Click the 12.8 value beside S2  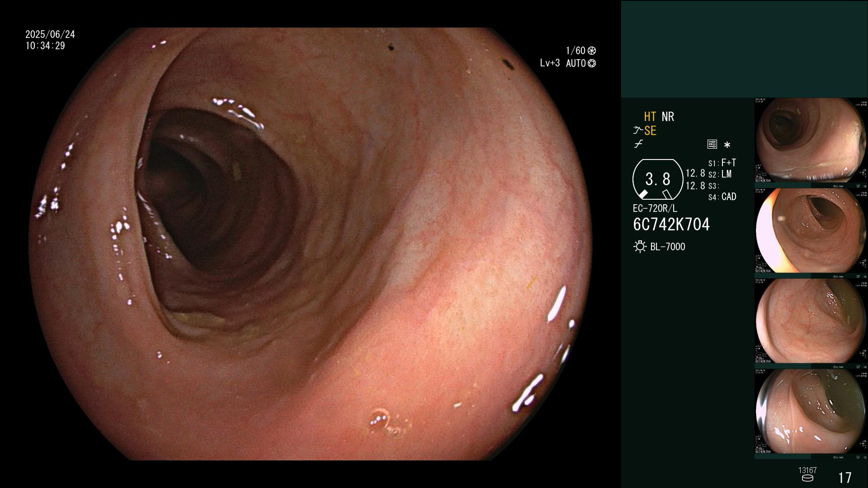click(x=695, y=174)
